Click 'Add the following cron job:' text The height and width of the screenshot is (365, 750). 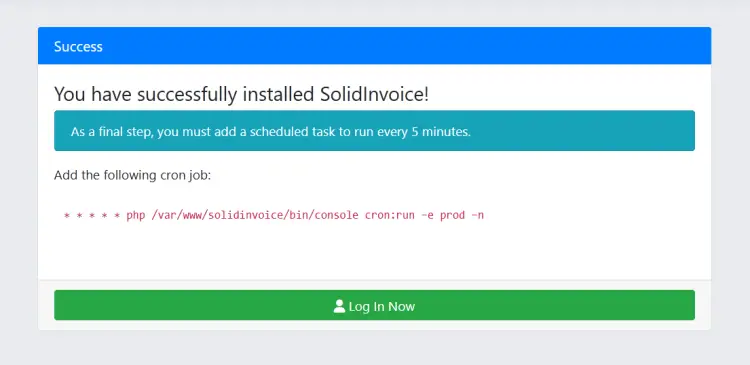tap(132, 176)
